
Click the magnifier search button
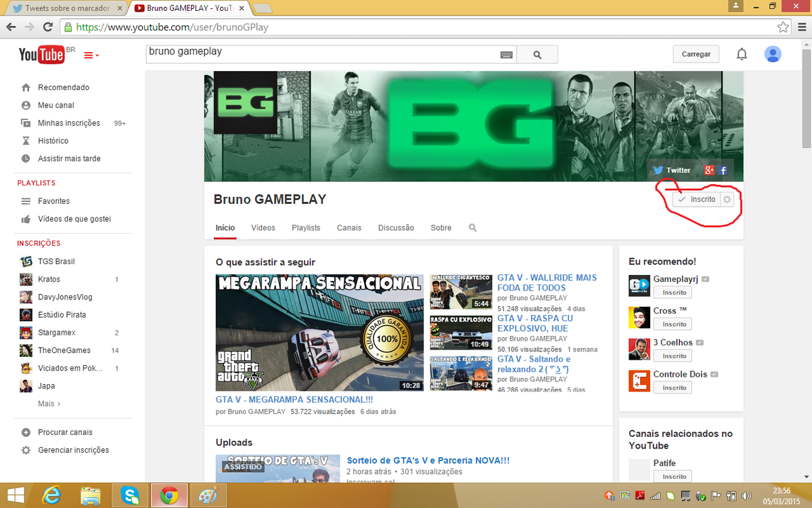click(x=538, y=54)
